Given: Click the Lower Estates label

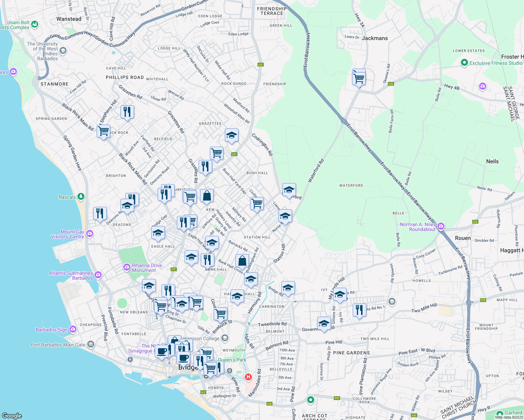Looking at the screenshot, I should [x=469, y=51].
